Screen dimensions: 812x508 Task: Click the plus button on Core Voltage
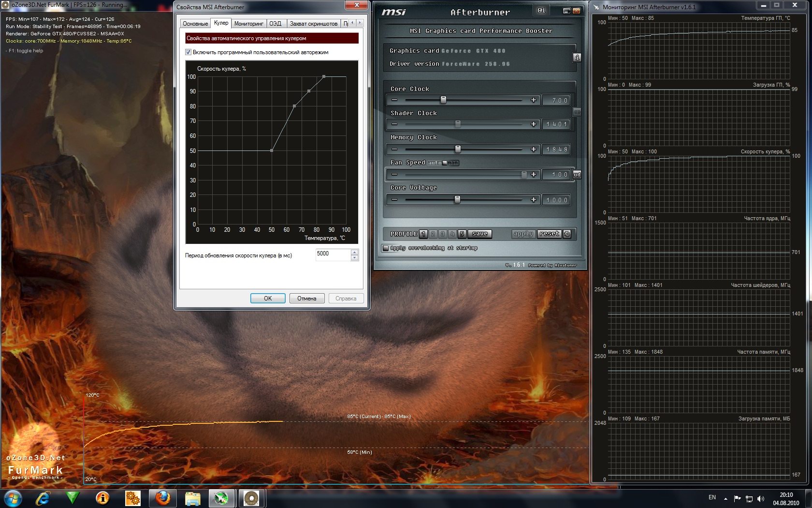[534, 200]
